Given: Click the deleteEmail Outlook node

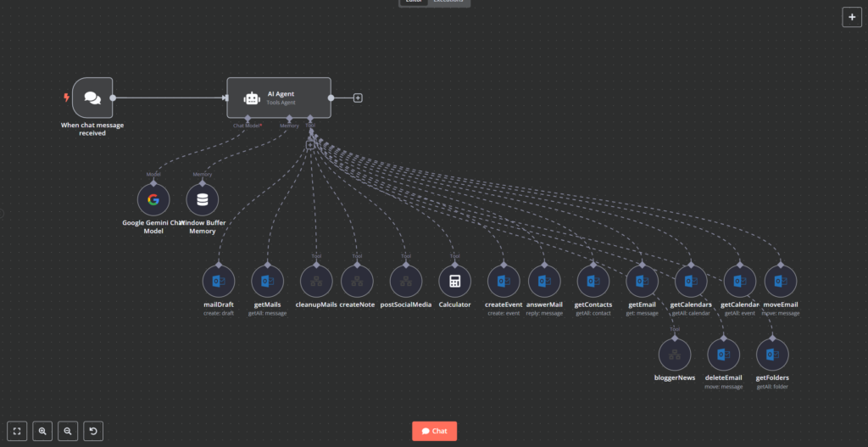Looking at the screenshot, I should [723, 354].
